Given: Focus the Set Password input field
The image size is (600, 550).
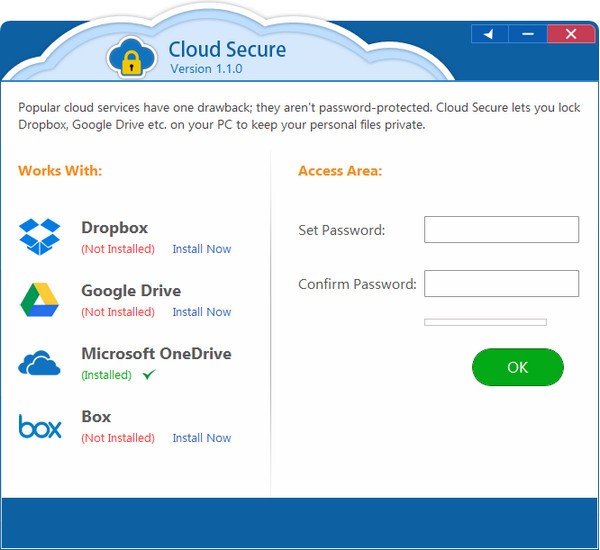Looking at the screenshot, I should click(x=501, y=230).
